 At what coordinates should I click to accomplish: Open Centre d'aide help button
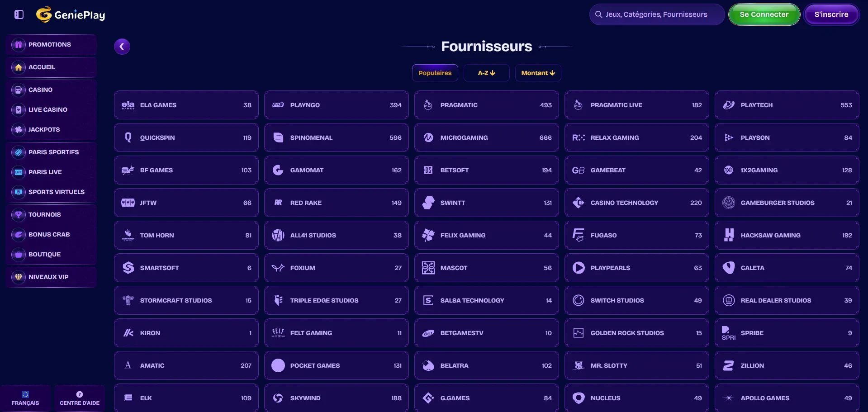click(80, 398)
